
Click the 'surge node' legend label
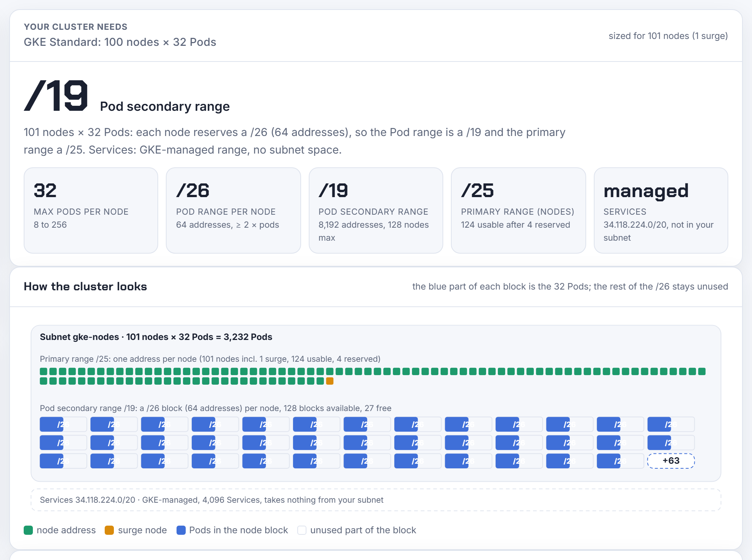142,530
